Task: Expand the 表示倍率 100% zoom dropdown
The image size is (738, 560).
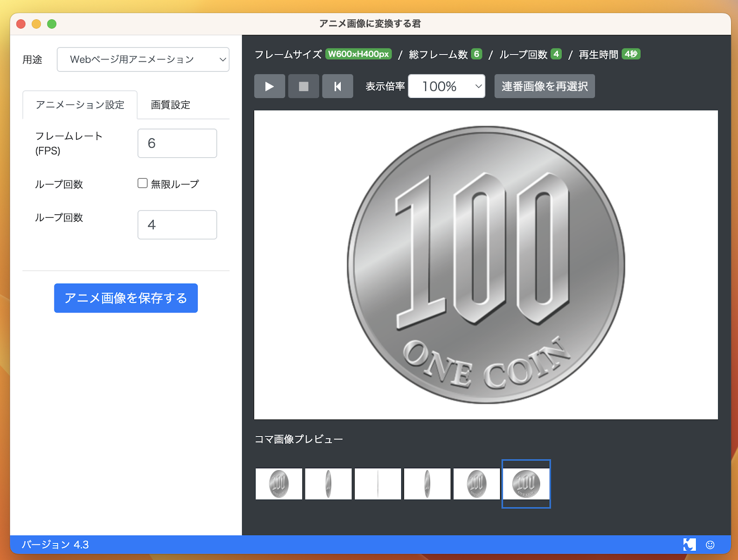Action: pos(446,86)
